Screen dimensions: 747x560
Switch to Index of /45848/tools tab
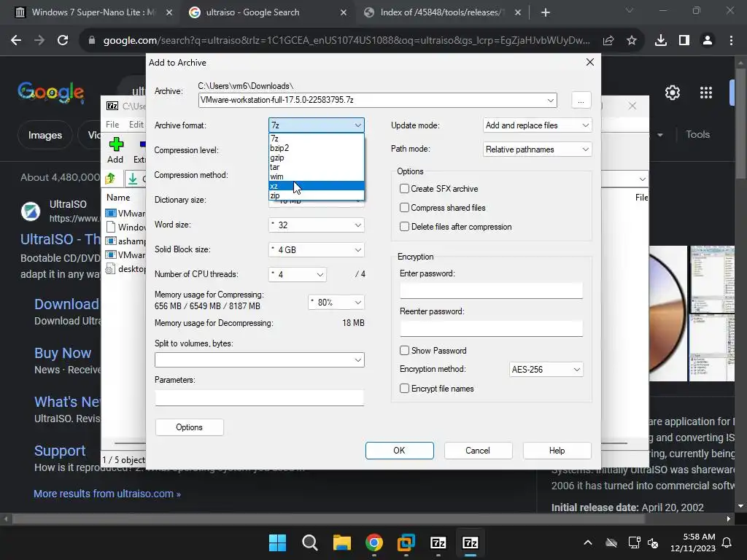pos(442,12)
